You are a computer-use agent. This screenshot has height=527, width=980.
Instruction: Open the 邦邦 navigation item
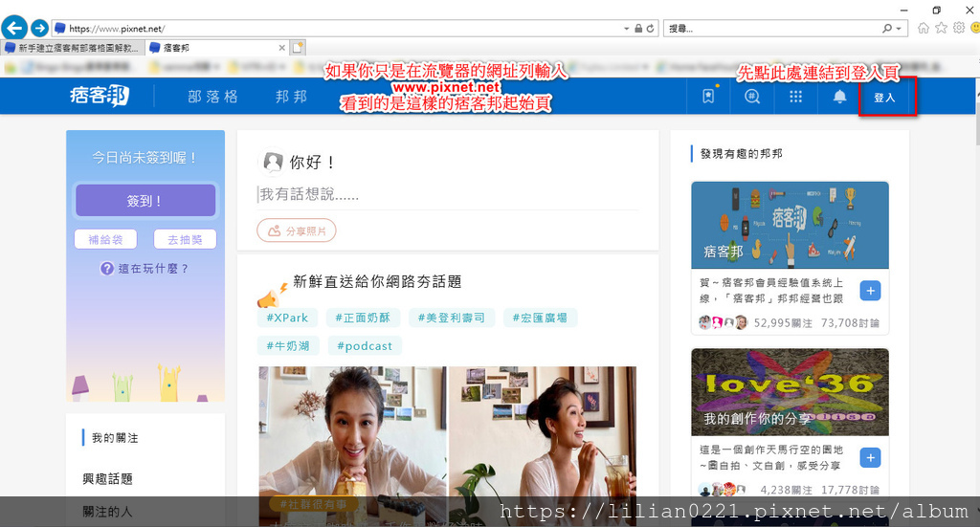[x=291, y=97]
